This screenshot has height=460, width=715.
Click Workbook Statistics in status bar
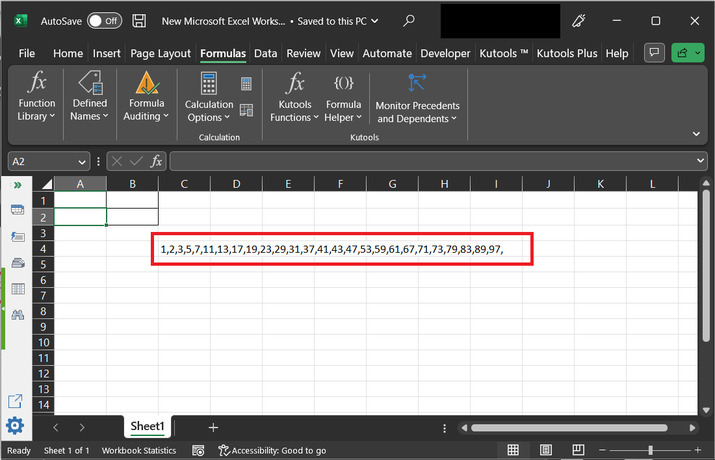click(x=139, y=450)
